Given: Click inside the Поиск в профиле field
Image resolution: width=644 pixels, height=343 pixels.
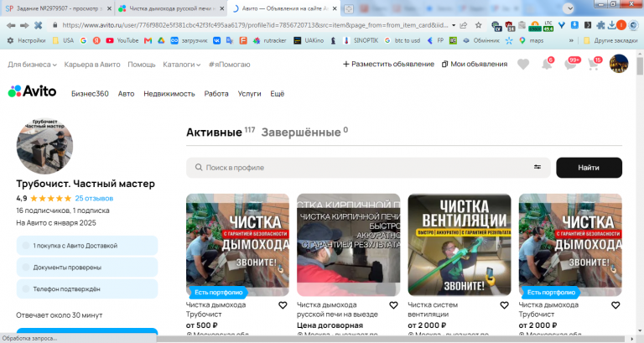Looking at the screenshot, I should 368,168.
